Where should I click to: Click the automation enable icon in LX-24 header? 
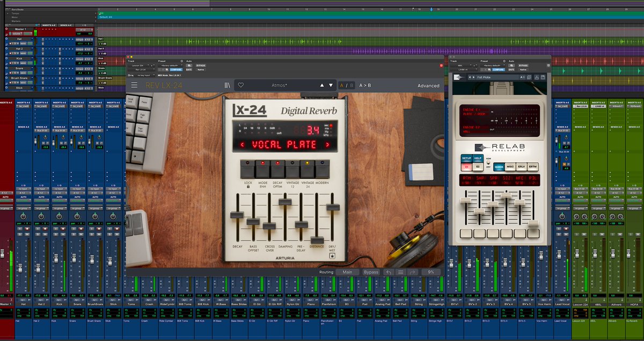click(x=189, y=66)
